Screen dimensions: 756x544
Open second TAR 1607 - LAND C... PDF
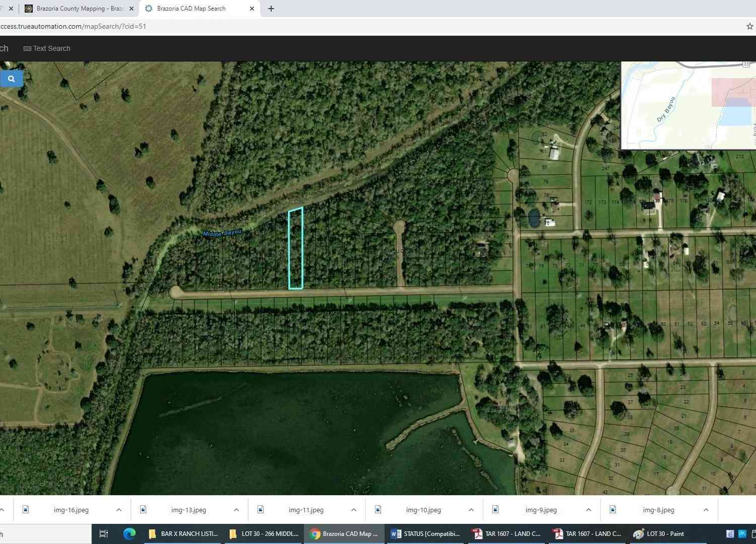tap(586, 534)
